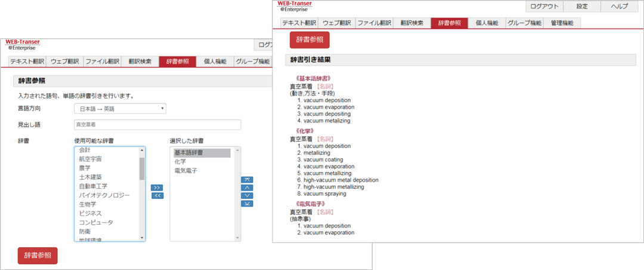
Task: Switch to 個人機能 tab in left window
Action: (x=215, y=62)
